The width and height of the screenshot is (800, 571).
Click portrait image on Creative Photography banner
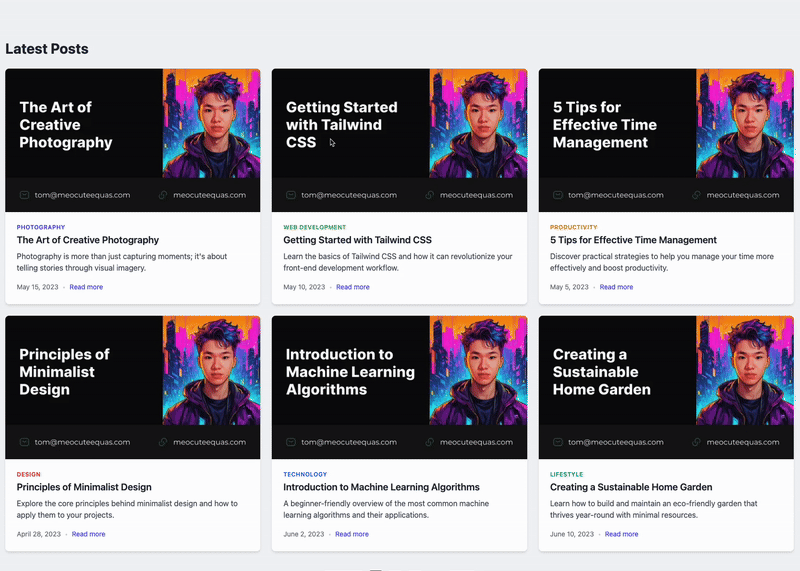pyautogui.click(x=211, y=123)
